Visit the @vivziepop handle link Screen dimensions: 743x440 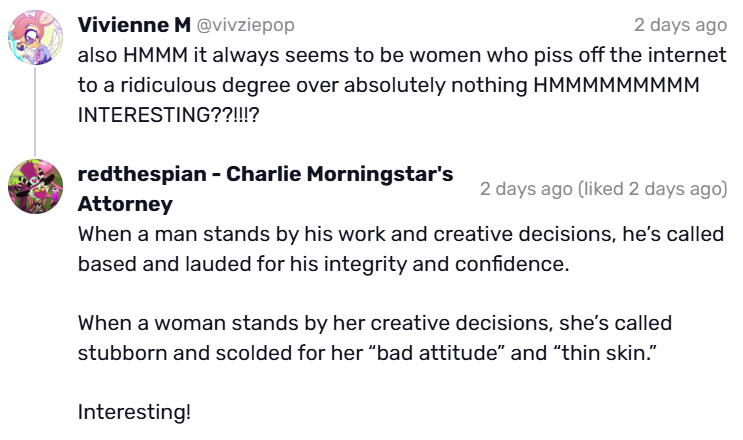point(245,25)
